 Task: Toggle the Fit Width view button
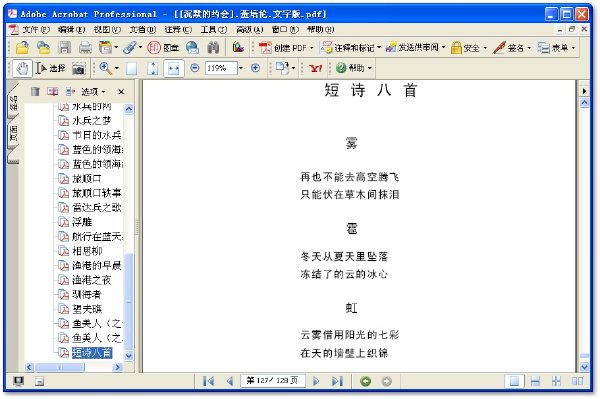pyautogui.click(x=174, y=68)
